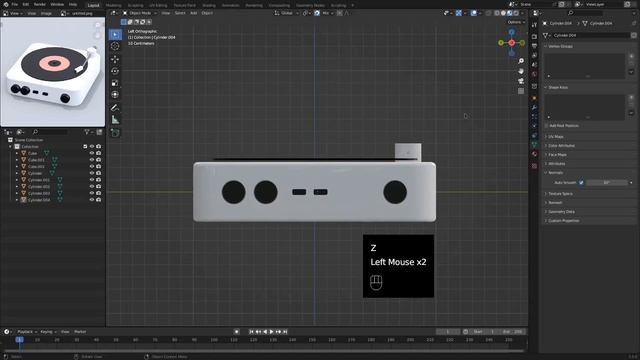Select the 3D Cursor tool
This screenshot has height=360, width=640.
click(116, 47)
